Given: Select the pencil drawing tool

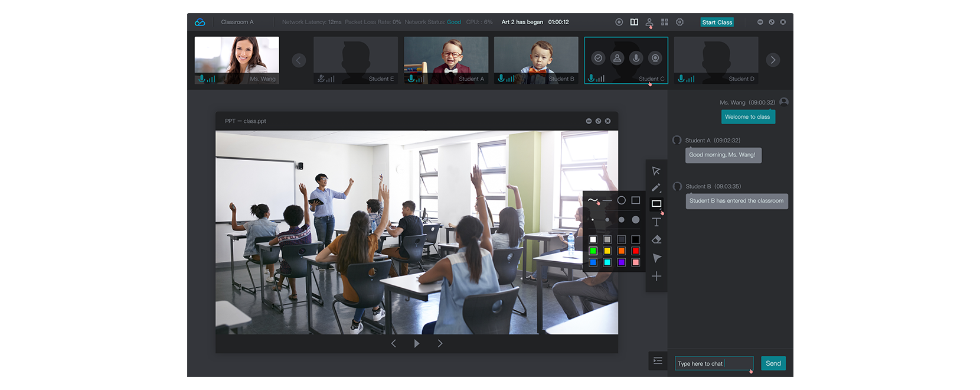Looking at the screenshot, I should coord(656,187).
